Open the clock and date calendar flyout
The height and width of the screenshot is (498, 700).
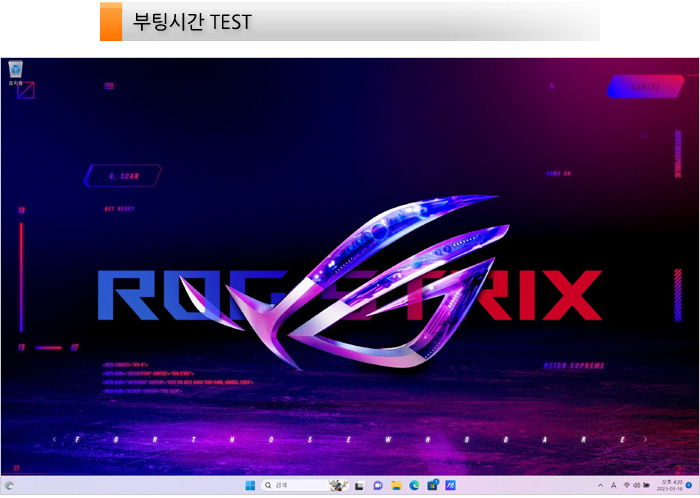pos(669,485)
